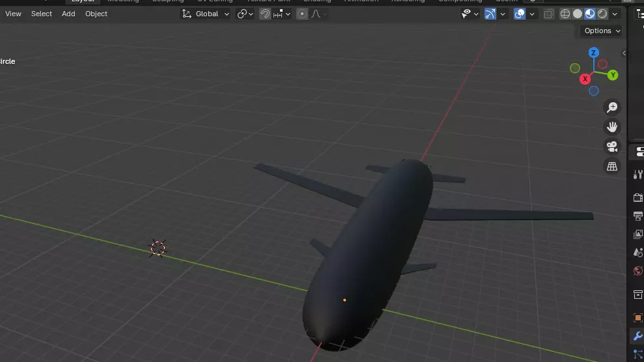Toggle proportional editing

pyautogui.click(x=302, y=14)
